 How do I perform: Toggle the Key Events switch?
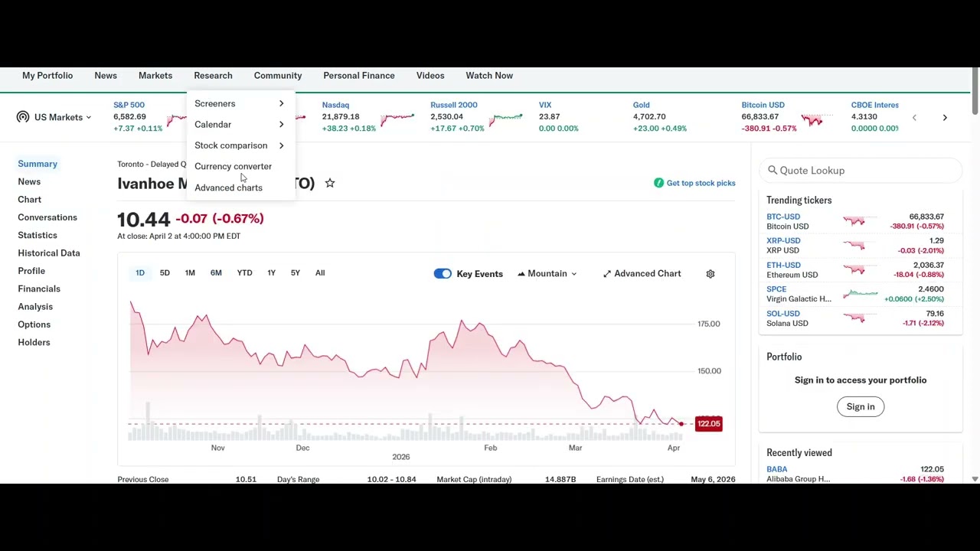443,274
